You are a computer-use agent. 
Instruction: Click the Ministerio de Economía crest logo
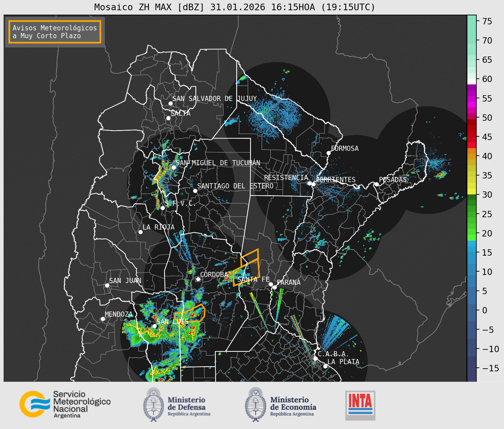click(x=256, y=404)
